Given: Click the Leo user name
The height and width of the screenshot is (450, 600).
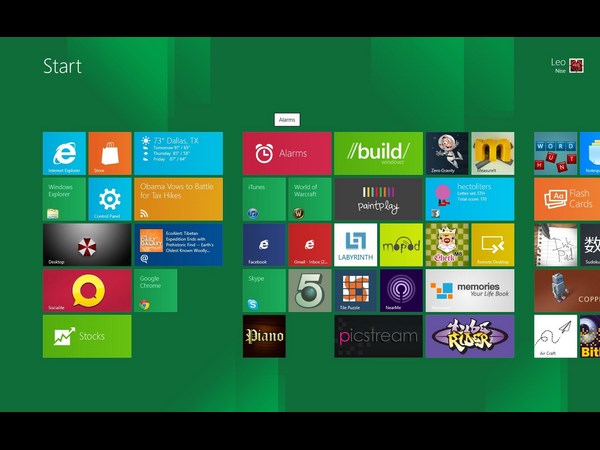Looking at the screenshot, I should click(x=558, y=62).
